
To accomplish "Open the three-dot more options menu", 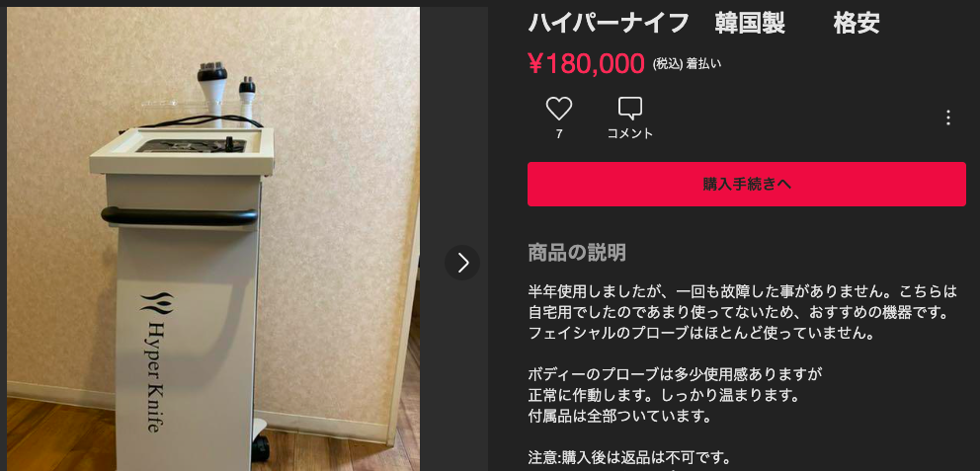I will 948,118.
